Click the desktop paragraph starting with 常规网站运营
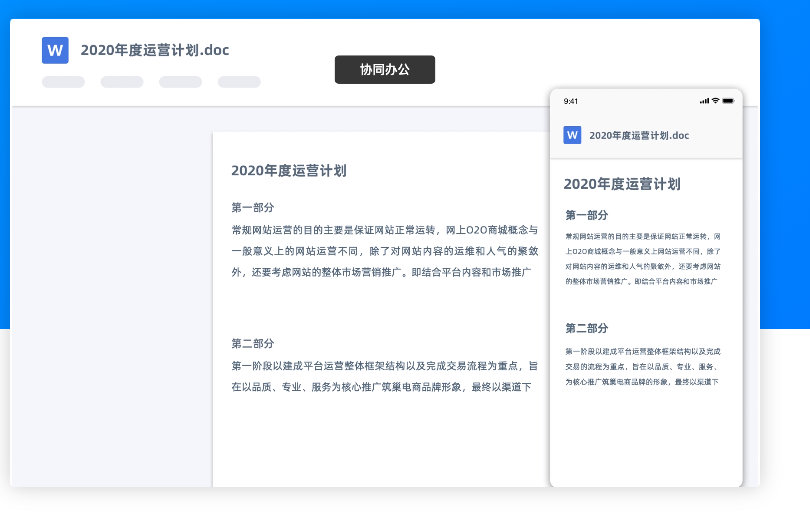The width and height of the screenshot is (810, 517). (385, 250)
